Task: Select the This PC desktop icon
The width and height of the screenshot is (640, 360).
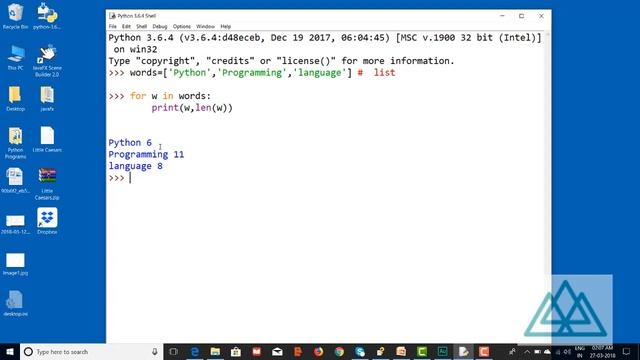Action: (x=16, y=58)
